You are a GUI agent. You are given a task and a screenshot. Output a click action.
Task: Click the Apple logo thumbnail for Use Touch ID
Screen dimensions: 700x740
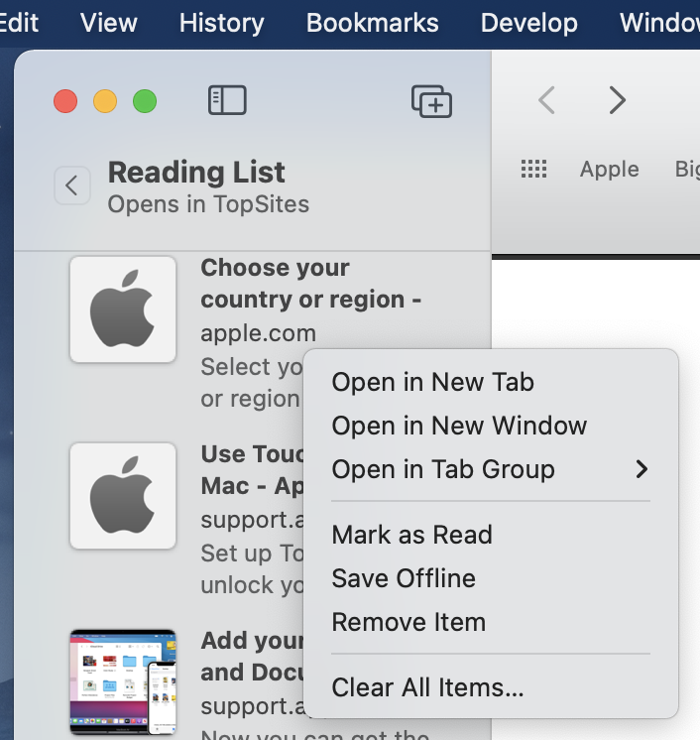(x=123, y=496)
